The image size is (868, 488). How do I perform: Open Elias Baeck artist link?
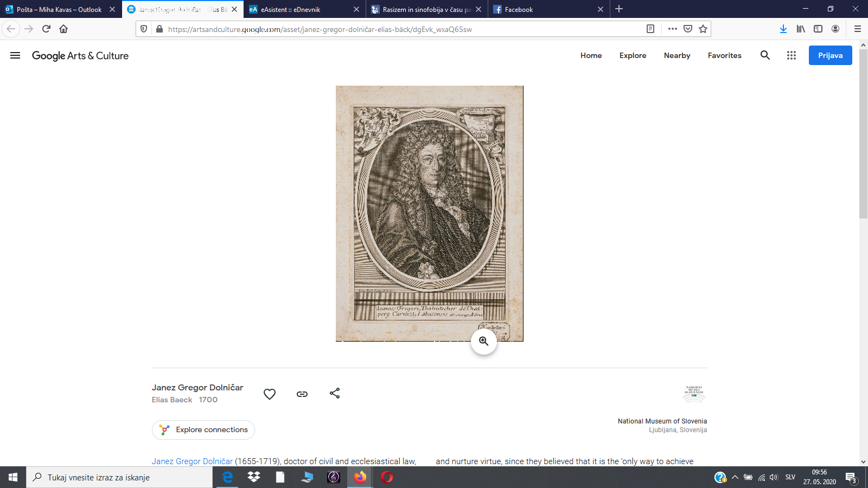[172, 400]
